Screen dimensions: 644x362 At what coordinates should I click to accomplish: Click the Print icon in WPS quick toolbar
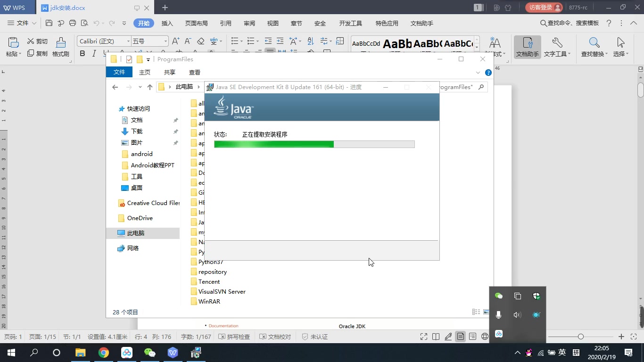[73, 23]
